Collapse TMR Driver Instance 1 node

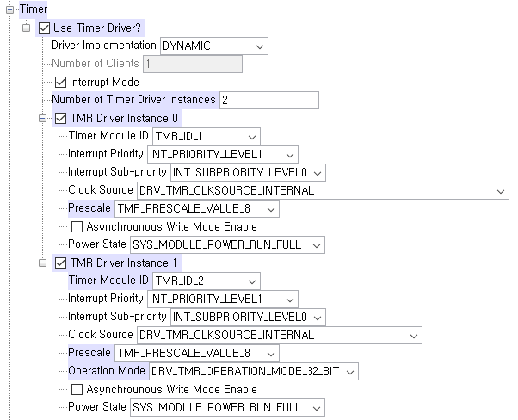click(x=43, y=262)
